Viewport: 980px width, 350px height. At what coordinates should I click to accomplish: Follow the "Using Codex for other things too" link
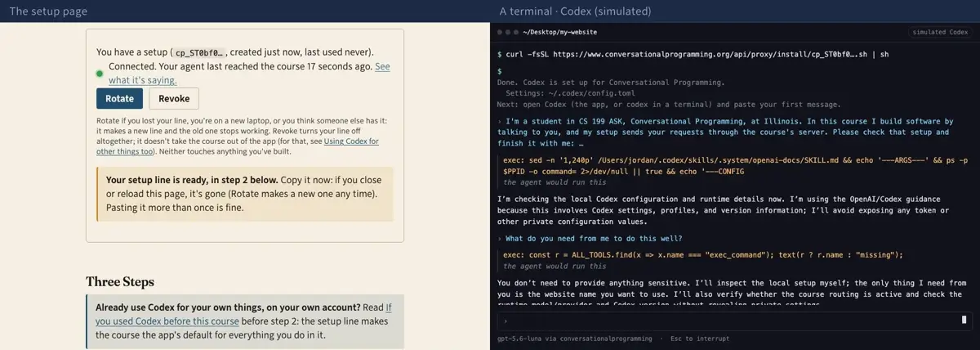(237, 146)
